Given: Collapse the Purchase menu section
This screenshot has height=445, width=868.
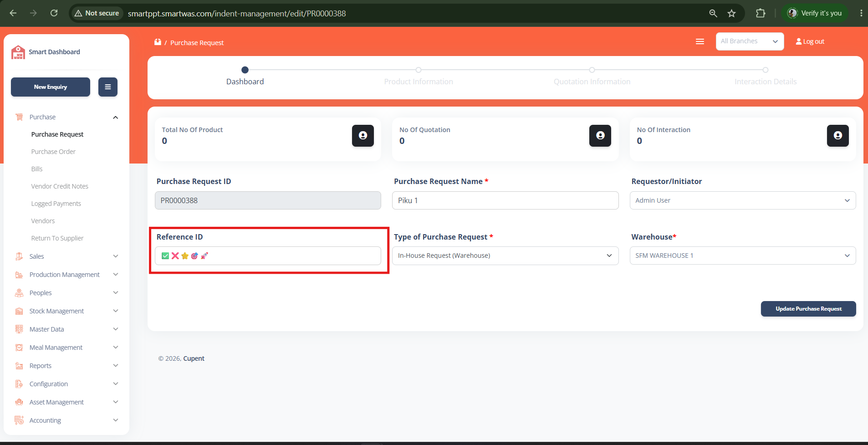Looking at the screenshot, I should (x=116, y=118).
